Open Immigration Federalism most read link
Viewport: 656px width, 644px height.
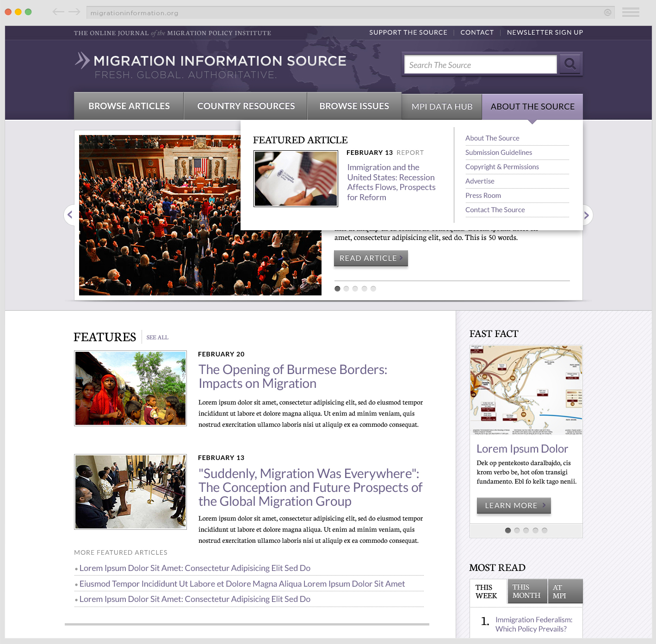[534, 624]
